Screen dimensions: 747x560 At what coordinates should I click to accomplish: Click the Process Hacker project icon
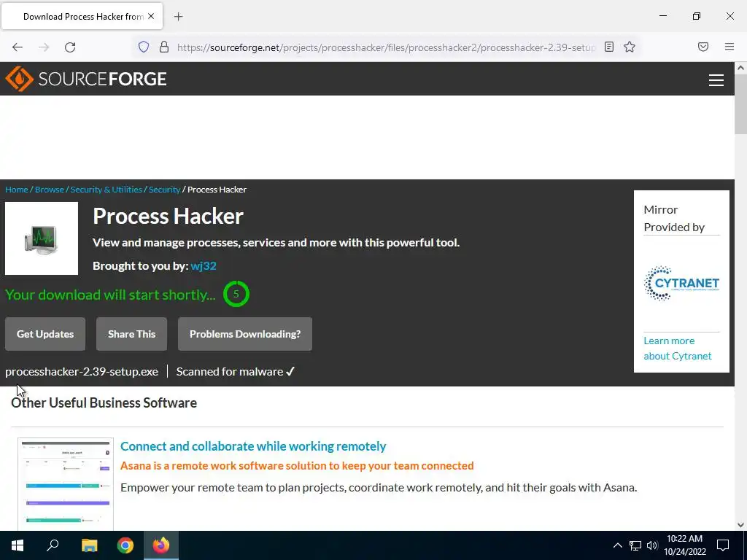42,238
